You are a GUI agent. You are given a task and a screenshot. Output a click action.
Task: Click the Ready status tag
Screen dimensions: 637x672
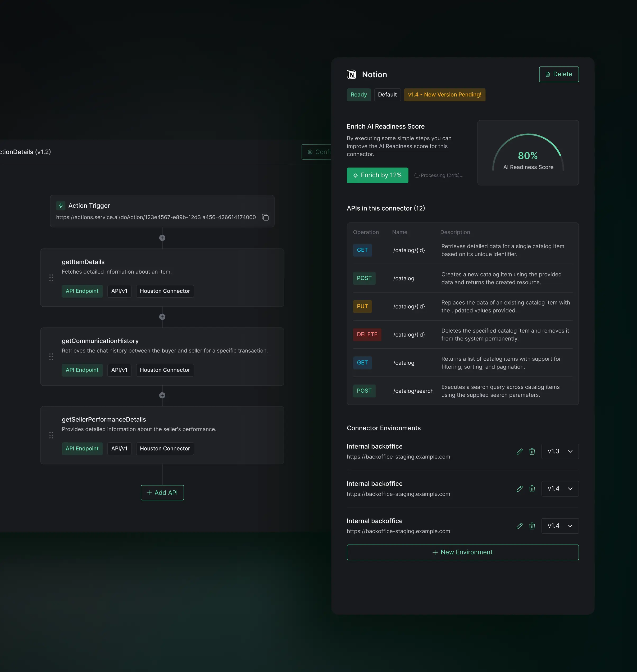(358, 95)
